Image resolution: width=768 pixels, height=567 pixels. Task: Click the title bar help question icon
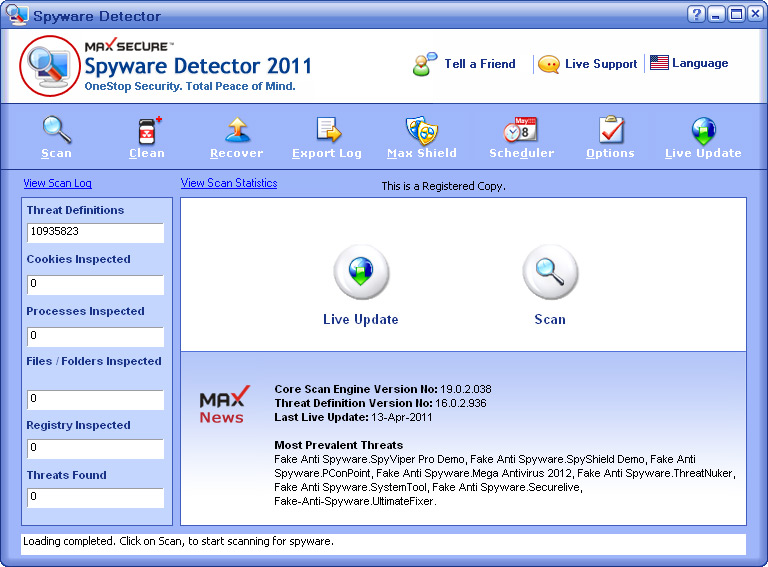(x=695, y=14)
